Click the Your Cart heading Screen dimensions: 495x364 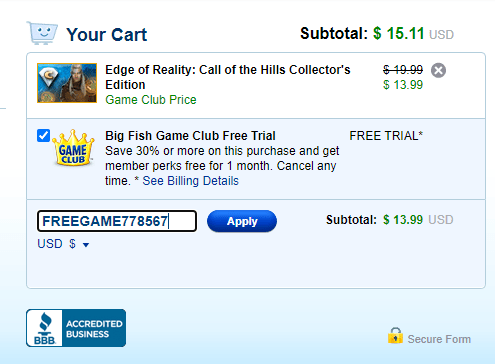(x=107, y=34)
